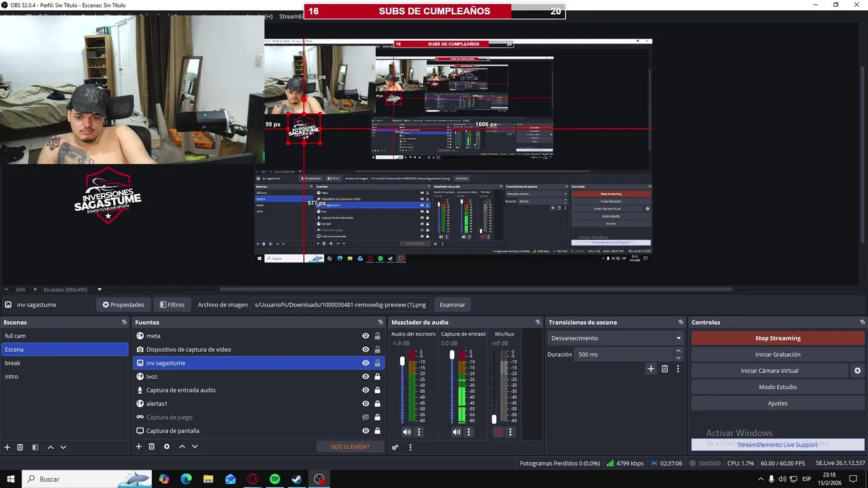Add a new scene with plus icon
The height and width of the screenshot is (488, 868).
click(7, 447)
